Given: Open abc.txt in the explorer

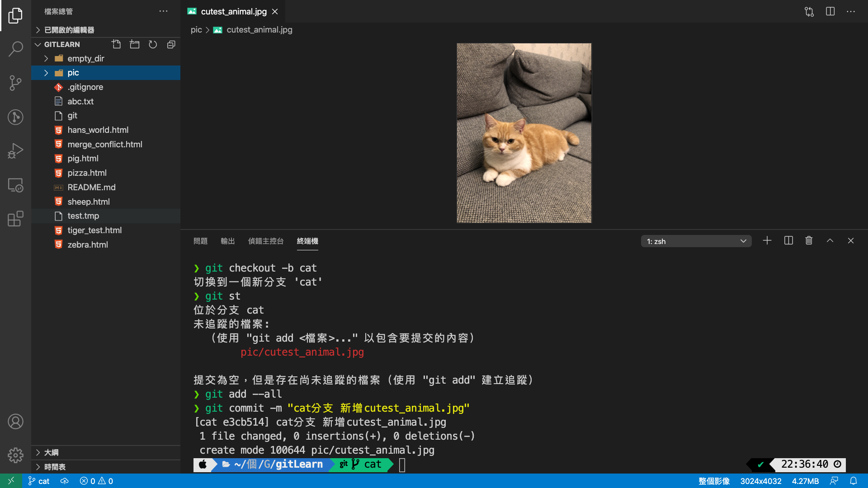Looking at the screenshot, I should pos(106,102).
